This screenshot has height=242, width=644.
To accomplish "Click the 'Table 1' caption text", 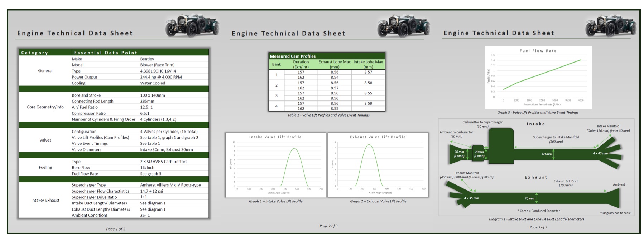I will 328,115.
